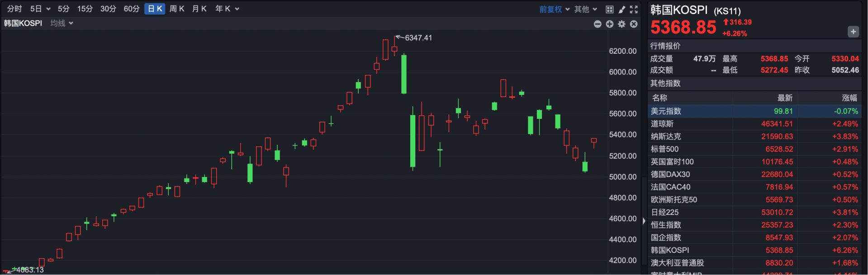Open chart settings gear icon
868x275 pixels.
pos(622,24)
